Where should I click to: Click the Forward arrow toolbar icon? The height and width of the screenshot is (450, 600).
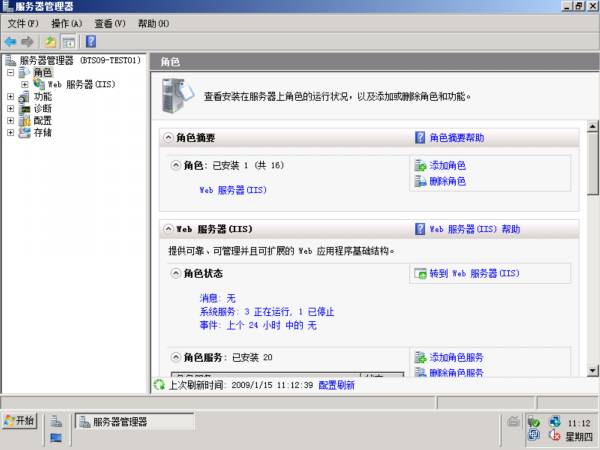point(27,42)
